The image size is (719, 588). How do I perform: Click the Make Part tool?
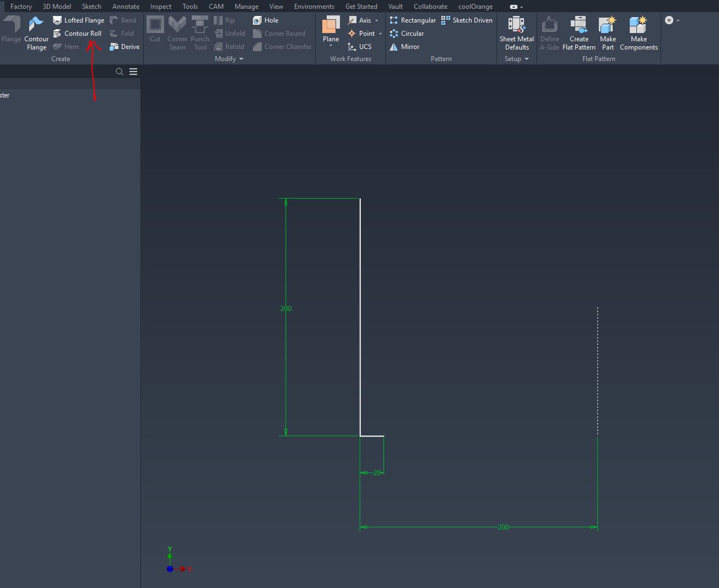pyautogui.click(x=608, y=33)
